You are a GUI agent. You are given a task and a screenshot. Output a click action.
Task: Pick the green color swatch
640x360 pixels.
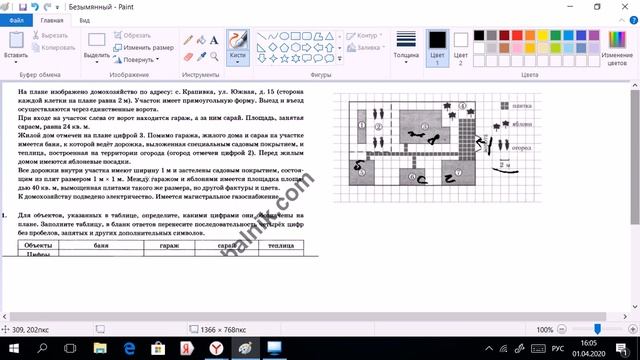[x=556, y=36]
